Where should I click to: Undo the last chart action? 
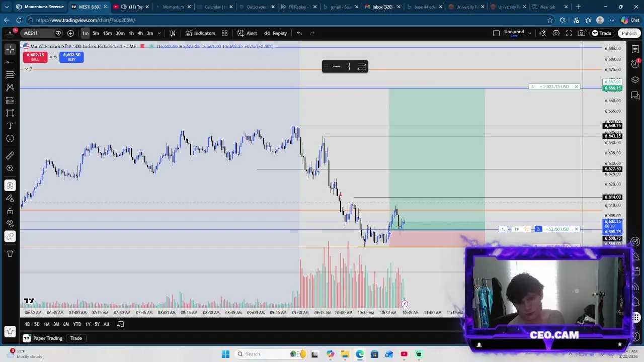299,33
